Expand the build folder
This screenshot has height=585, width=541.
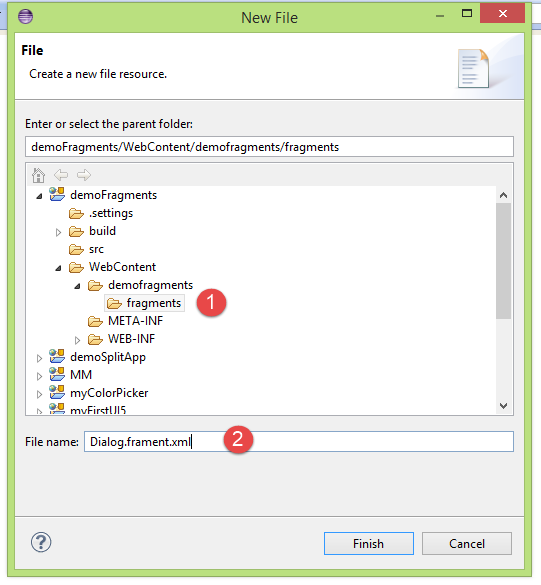(58, 232)
